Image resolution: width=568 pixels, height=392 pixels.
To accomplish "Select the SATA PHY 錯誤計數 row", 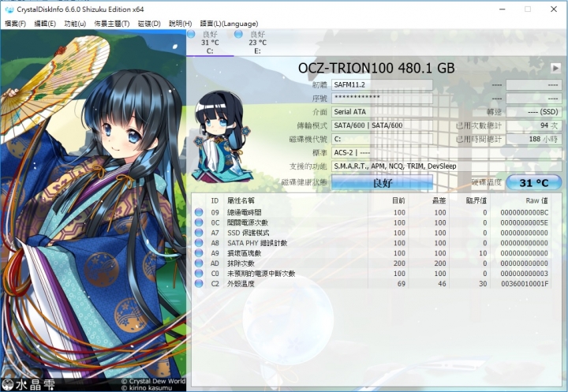I will coord(372,243).
